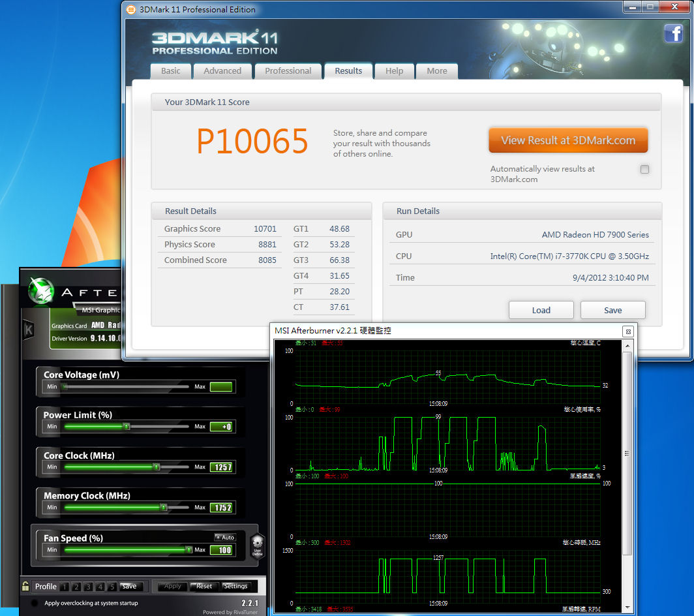
Task: Select Afterburner profile slot 5
Action: (112, 587)
